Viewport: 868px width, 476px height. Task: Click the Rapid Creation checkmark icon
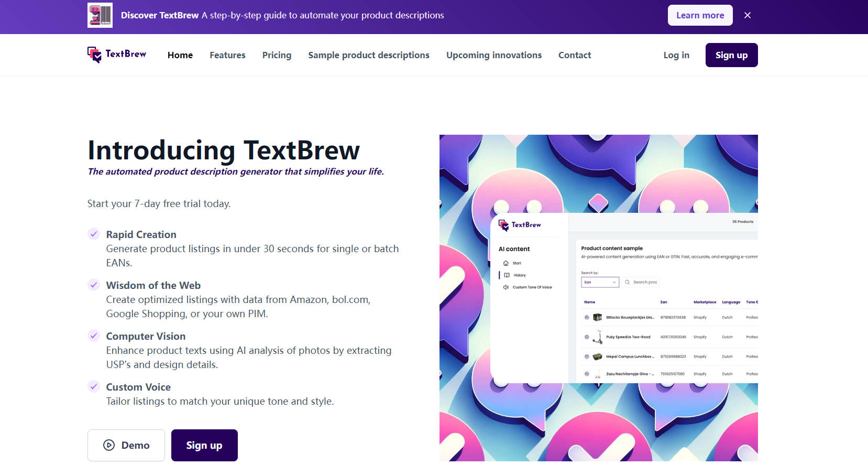point(94,234)
